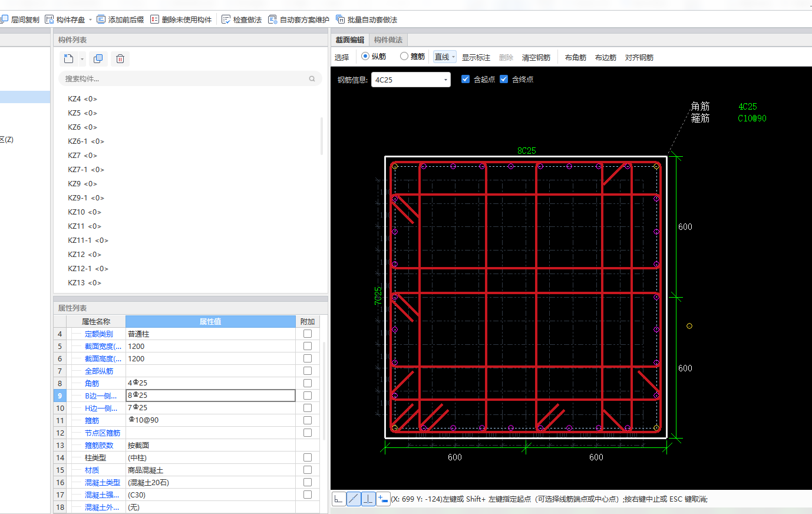Select the 箍筋 radio button
This screenshot has width=812, height=514.
(x=404, y=57)
